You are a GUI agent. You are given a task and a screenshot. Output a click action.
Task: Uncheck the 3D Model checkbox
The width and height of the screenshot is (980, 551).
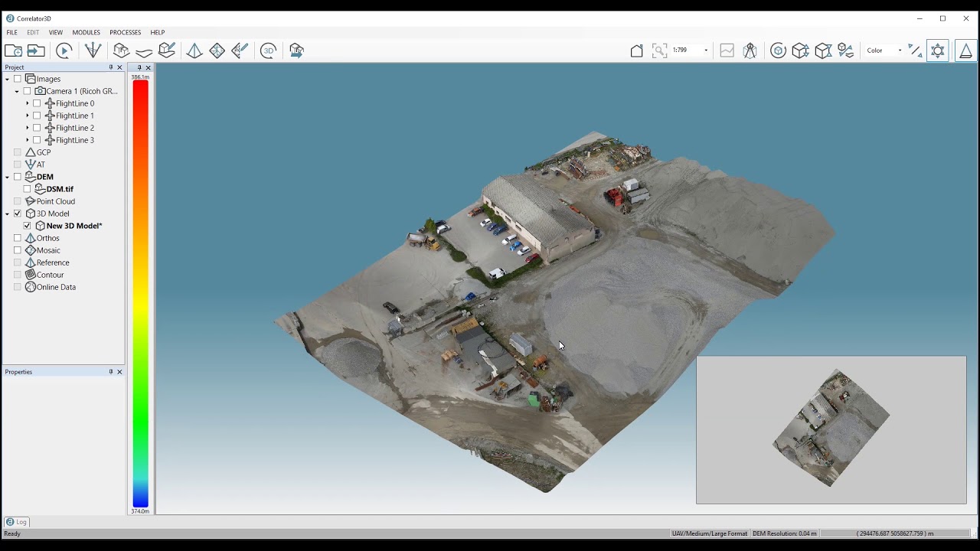tap(18, 214)
